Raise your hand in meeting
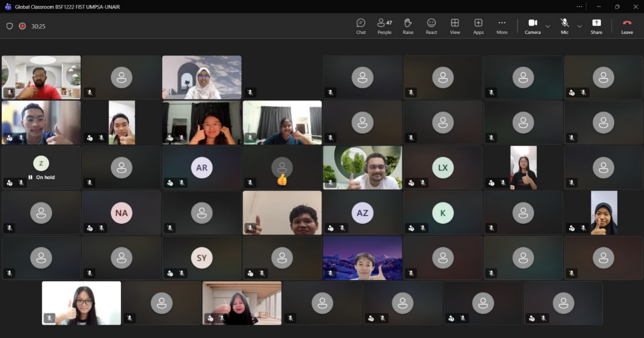The width and height of the screenshot is (644, 338). pos(408,26)
